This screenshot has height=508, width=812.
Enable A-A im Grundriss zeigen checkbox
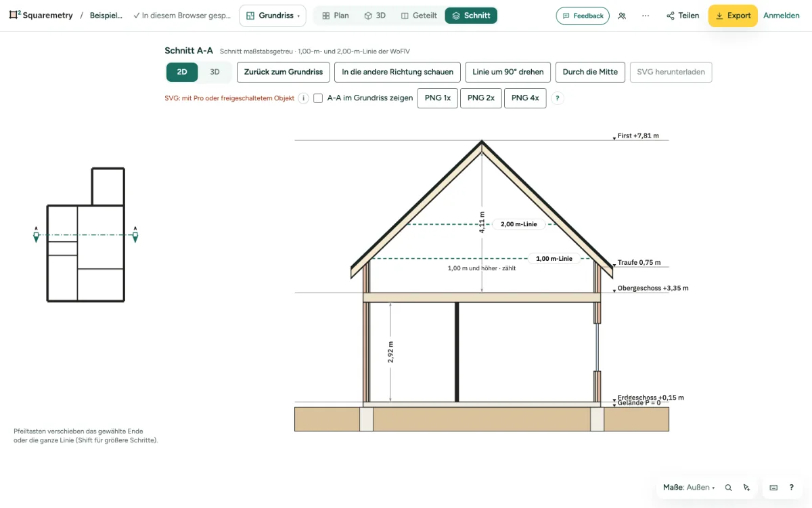point(318,98)
